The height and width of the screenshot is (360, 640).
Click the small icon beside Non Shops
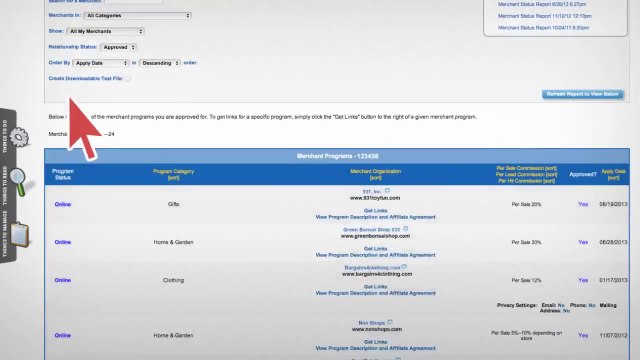(390, 322)
